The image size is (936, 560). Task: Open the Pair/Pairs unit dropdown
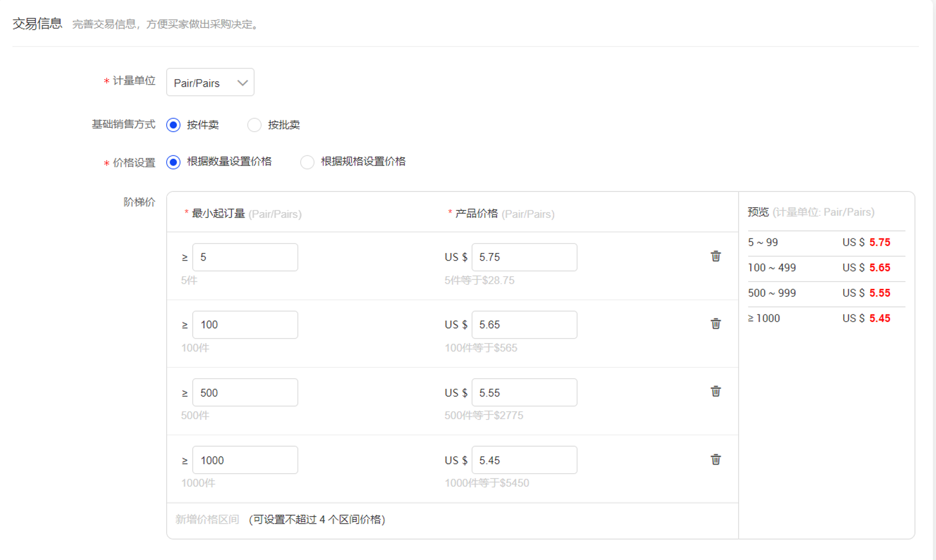[210, 83]
